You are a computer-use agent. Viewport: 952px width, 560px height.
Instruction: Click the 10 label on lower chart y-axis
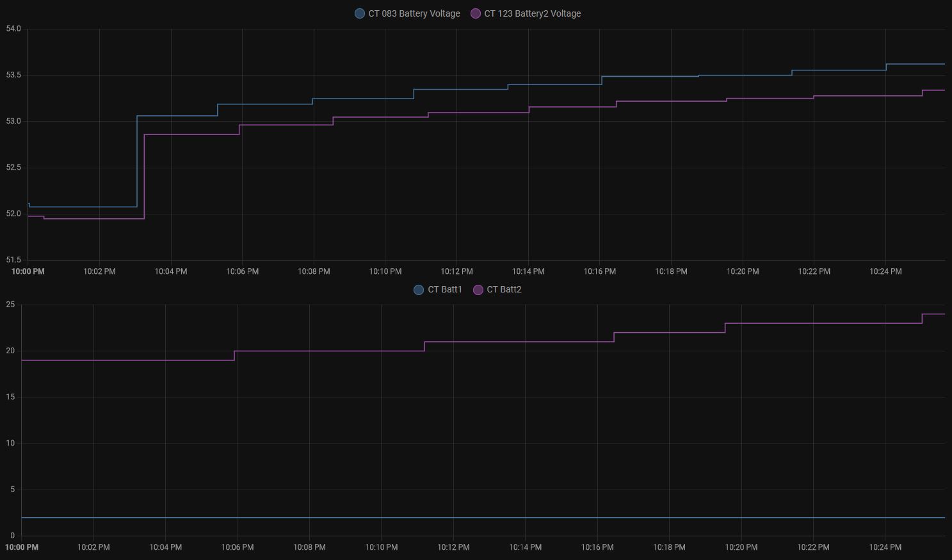[x=10, y=444]
